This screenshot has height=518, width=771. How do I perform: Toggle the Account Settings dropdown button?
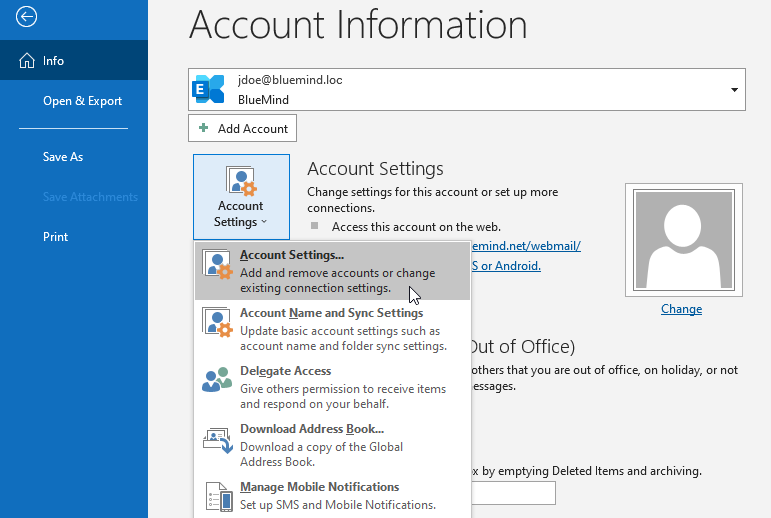tap(240, 196)
